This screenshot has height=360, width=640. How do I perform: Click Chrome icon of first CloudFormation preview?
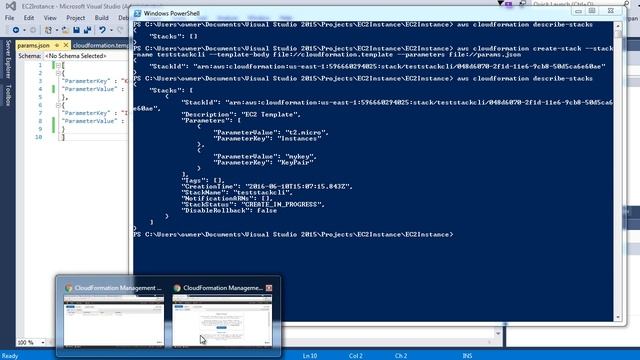[69, 288]
